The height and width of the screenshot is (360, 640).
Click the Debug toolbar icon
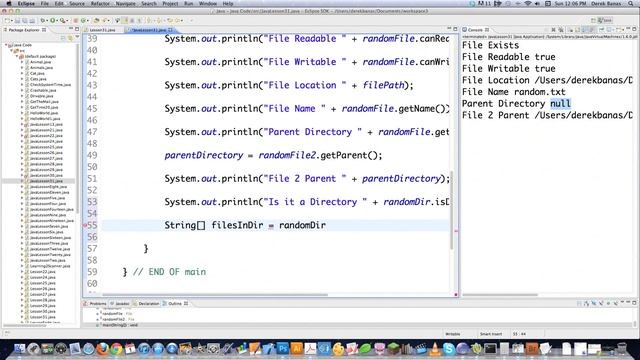[x=42, y=20]
